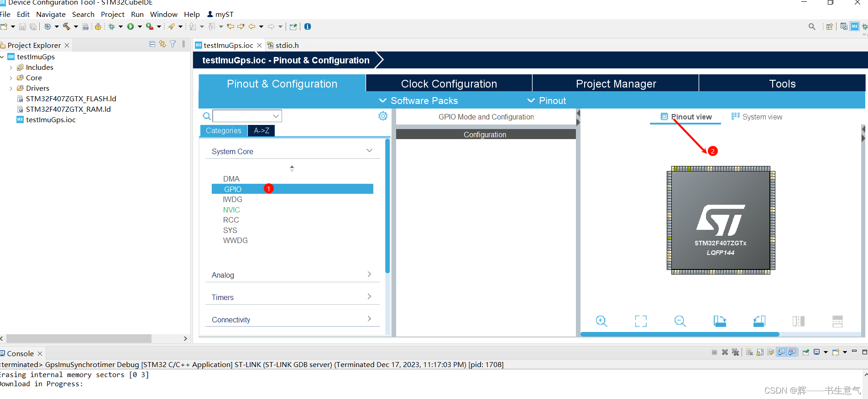Screen dimensions: 868x399
Task: Select NVIC in System Core list
Action: pos(231,210)
